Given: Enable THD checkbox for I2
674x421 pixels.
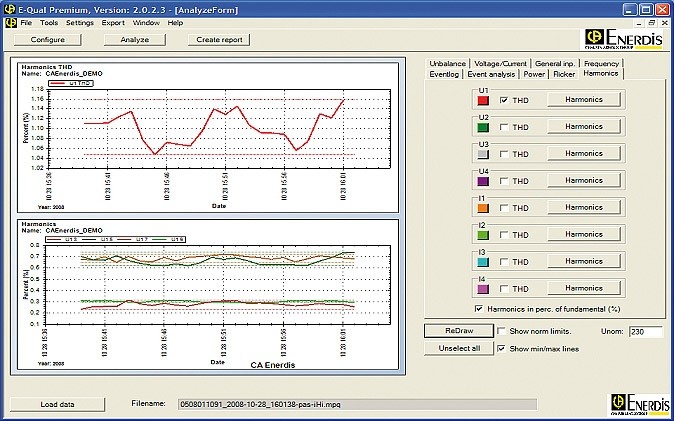Looking at the screenshot, I should tap(504, 235).
